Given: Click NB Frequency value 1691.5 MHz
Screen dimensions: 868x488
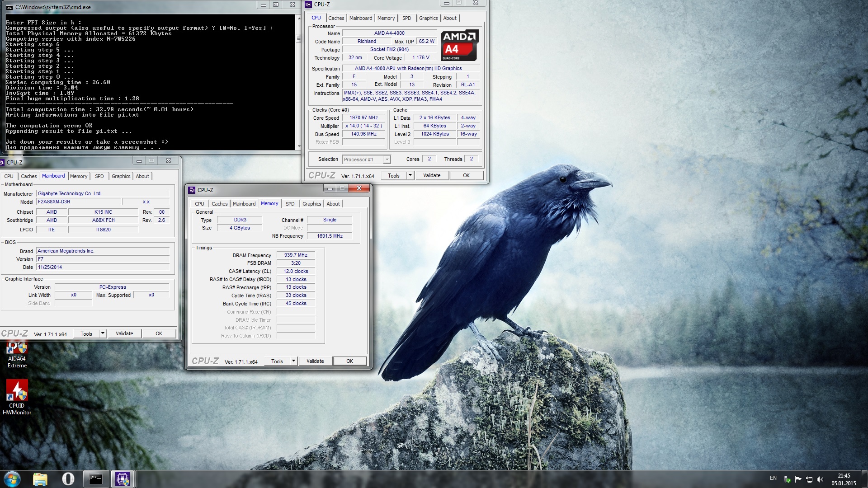Looking at the screenshot, I should pyautogui.click(x=330, y=236).
